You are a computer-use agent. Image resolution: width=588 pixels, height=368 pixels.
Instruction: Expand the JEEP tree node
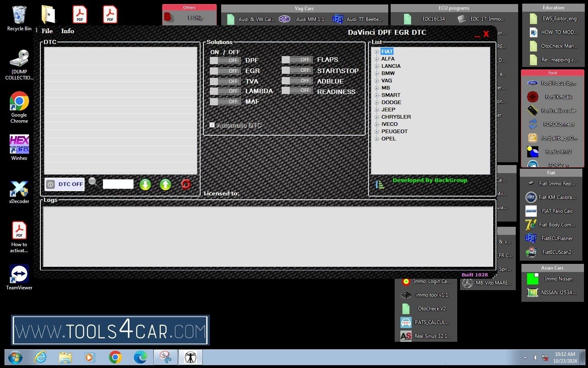click(377, 110)
